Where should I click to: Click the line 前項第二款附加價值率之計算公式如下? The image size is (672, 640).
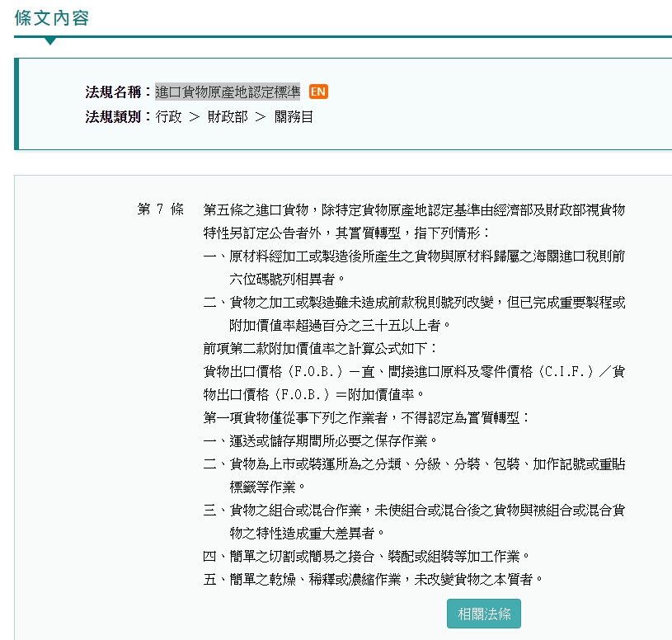point(320,348)
